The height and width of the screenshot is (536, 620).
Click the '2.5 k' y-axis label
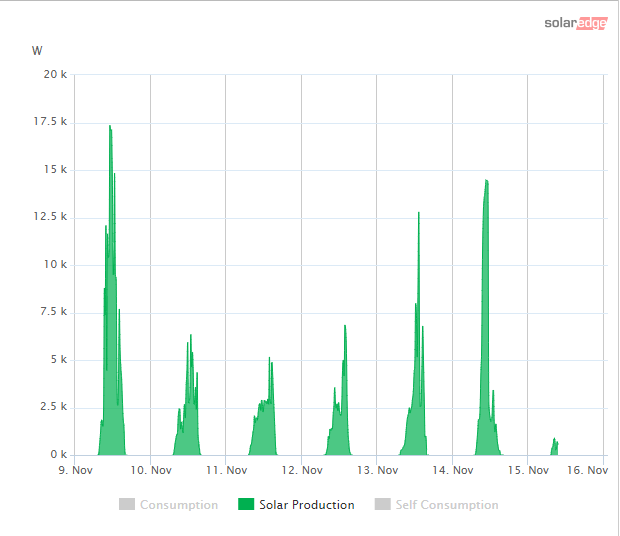click(53, 407)
